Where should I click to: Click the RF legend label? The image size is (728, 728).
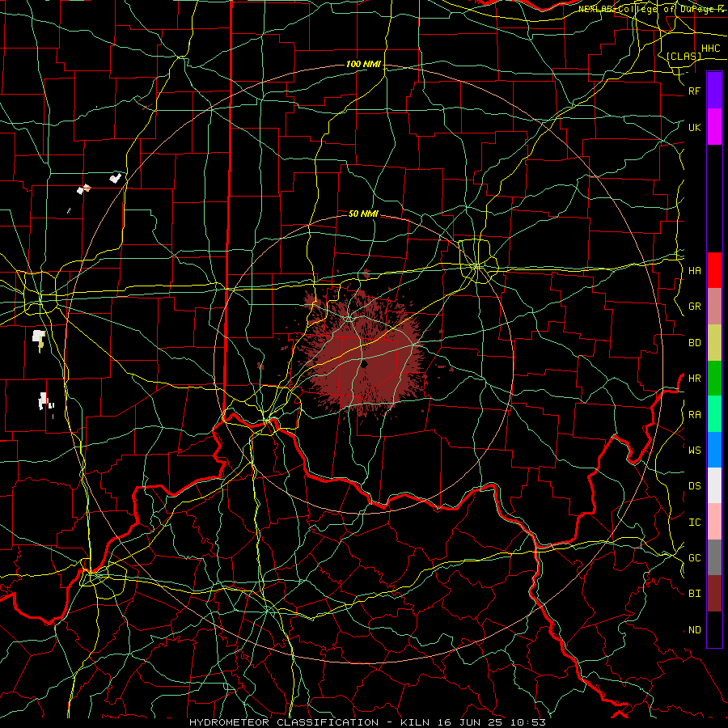(x=694, y=91)
